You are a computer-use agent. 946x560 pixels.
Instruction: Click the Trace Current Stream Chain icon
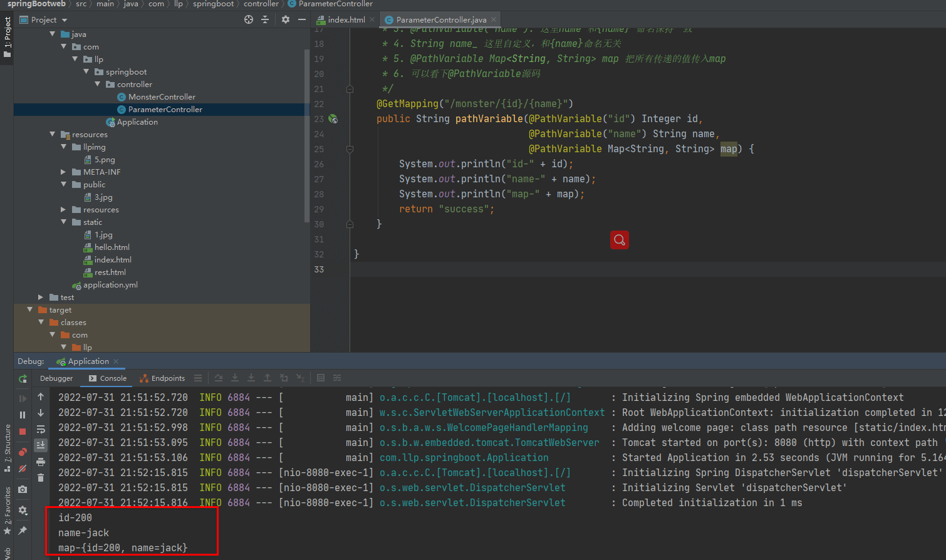(x=337, y=378)
